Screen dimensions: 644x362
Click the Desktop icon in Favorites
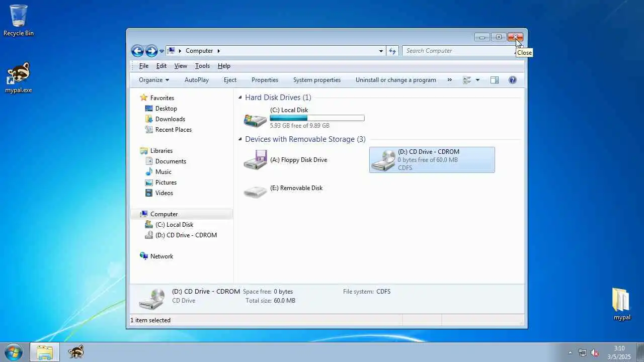point(149,109)
